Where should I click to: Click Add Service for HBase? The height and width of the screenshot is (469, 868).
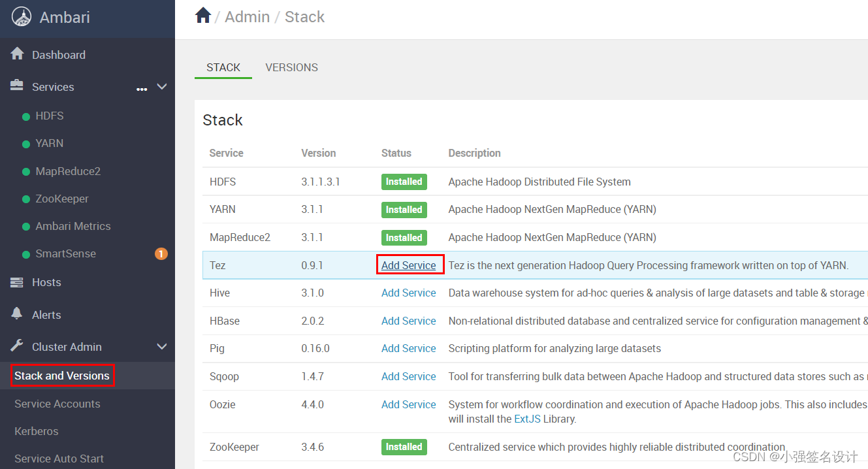(x=409, y=321)
